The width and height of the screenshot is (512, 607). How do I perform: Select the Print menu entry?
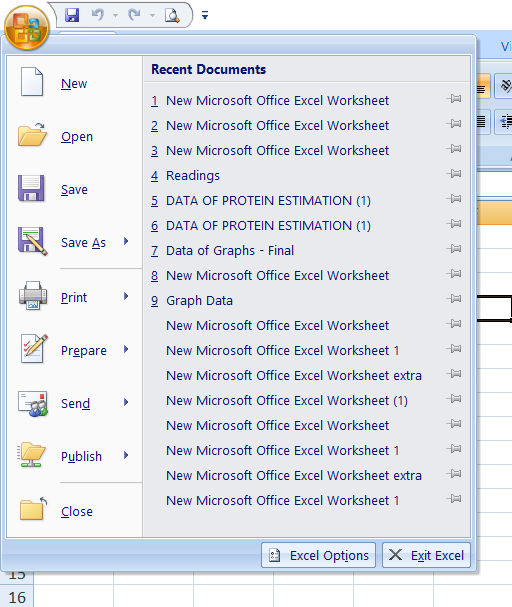(x=74, y=298)
